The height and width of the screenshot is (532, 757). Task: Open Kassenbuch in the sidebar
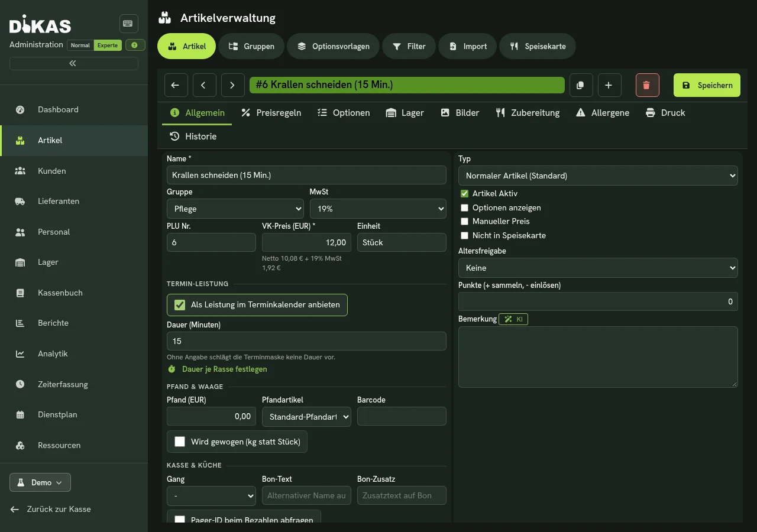coord(74,293)
